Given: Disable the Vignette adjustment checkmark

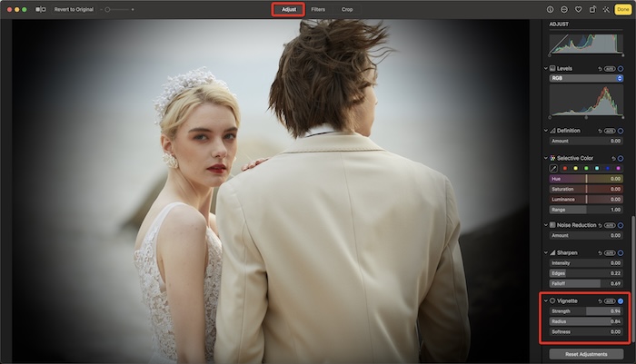Looking at the screenshot, I should [621, 301].
